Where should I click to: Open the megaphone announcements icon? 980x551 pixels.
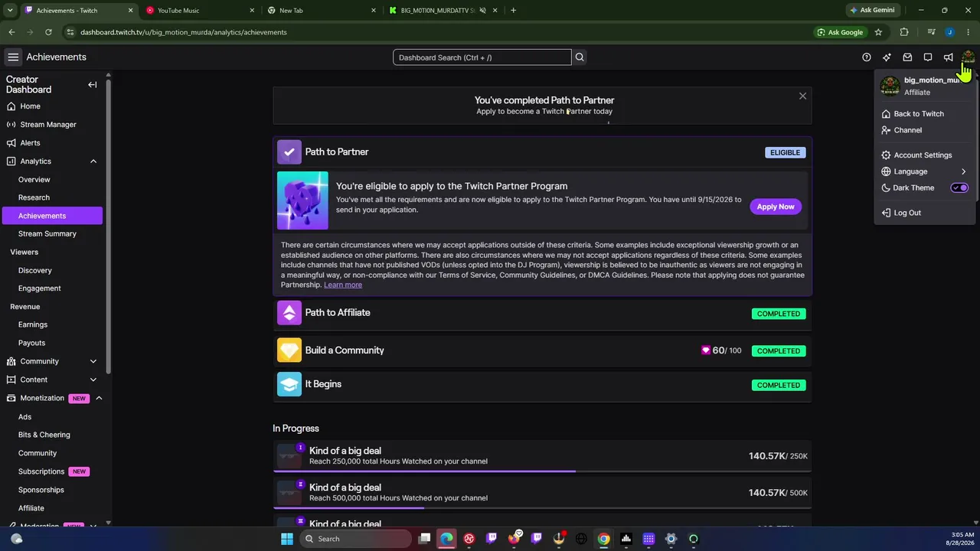click(x=948, y=57)
